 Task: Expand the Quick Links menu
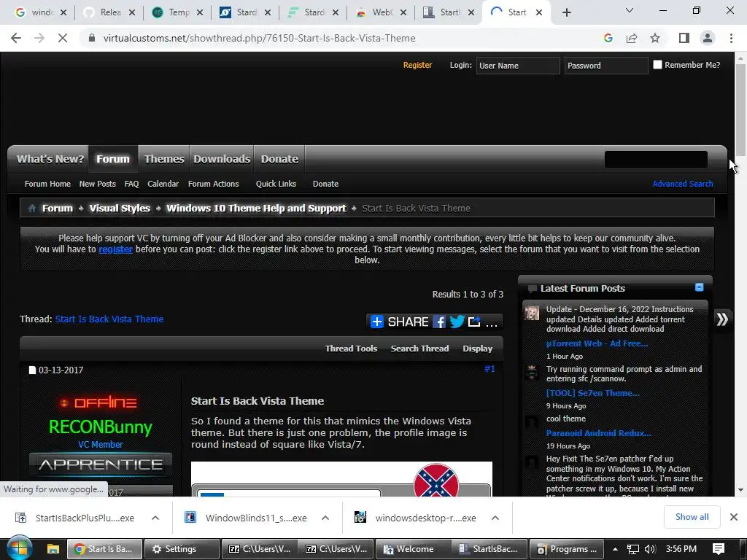pos(276,184)
